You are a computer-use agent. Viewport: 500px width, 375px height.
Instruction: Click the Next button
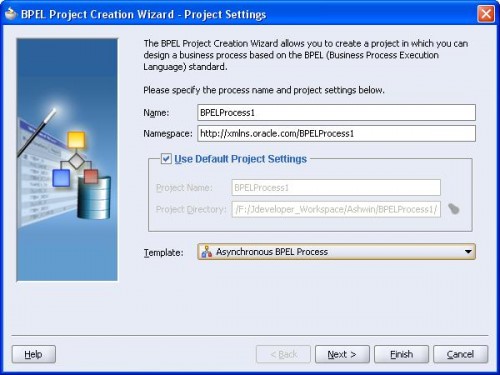click(x=342, y=354)
